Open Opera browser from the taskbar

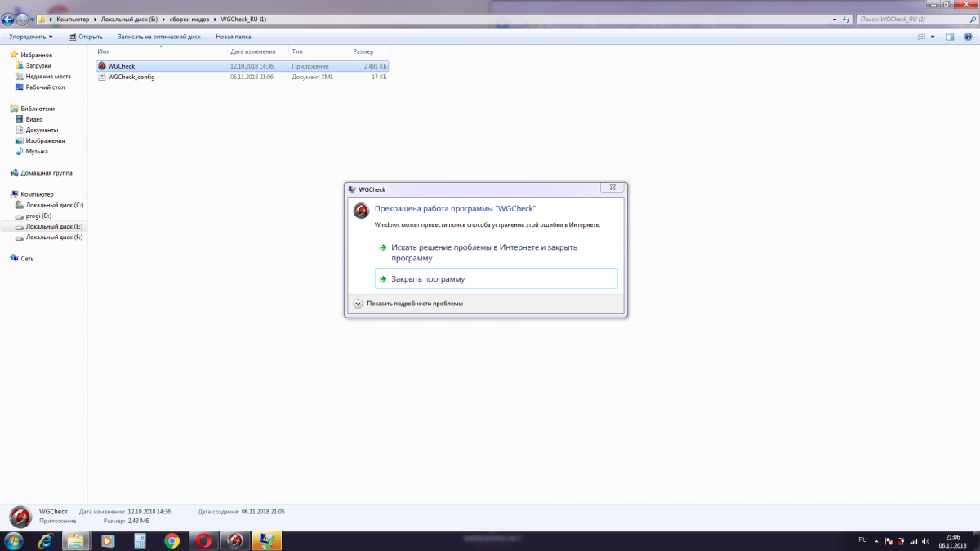coord(203,540)
